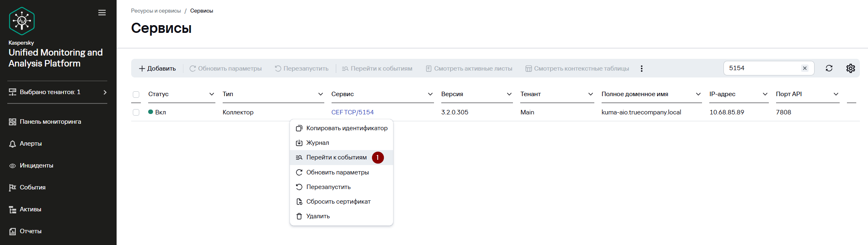Choose Обновить параметры in context menu

pos(341,172)
